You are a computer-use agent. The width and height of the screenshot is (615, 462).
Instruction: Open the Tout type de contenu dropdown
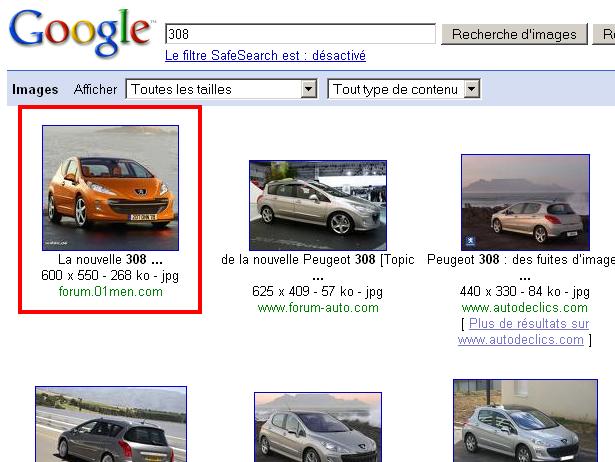tap(404, 89)
